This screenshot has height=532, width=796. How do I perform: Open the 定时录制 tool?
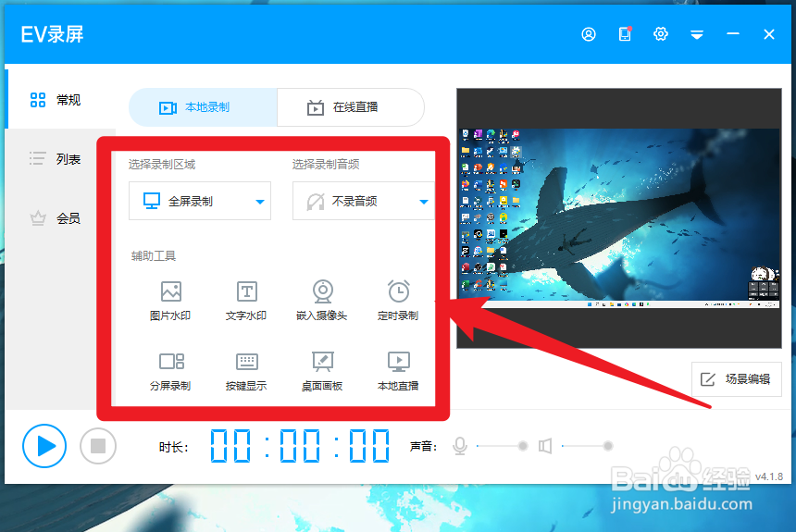[x=398, y=301]
